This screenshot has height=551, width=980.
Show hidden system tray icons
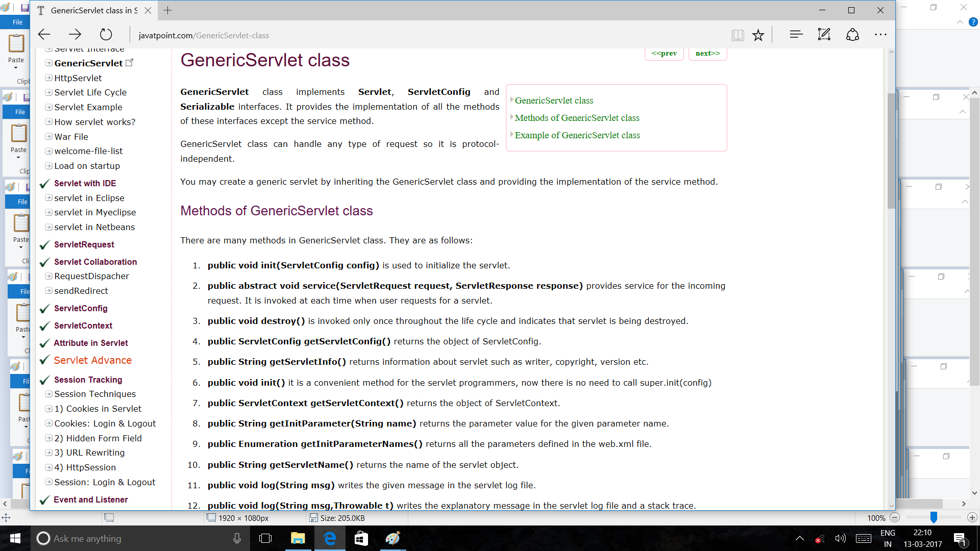(x=799, y=538)
